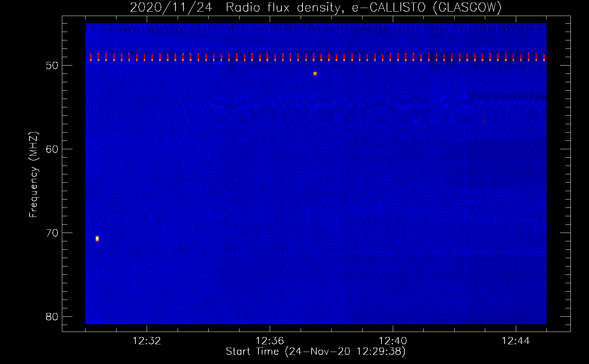
Task: Click the 50 MHz frequency tick label
Action: [52, 66]
